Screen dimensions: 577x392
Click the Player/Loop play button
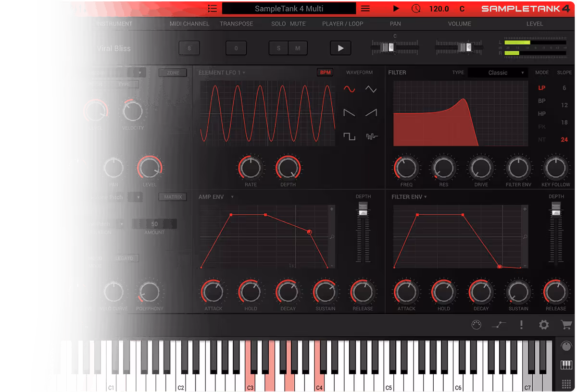click(x=340, y=48)
